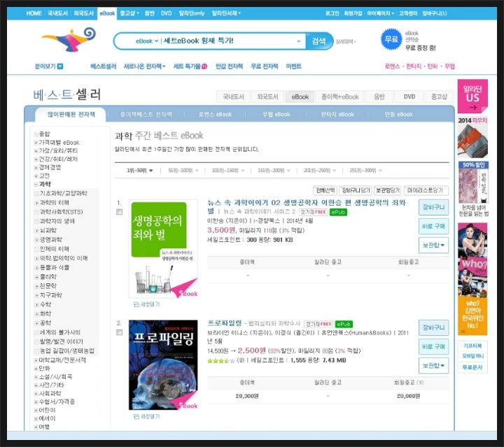504x447 pixels.
Task: Open the green 생명공학의 죄와 벌 cover image
Action: click(163, 249)
